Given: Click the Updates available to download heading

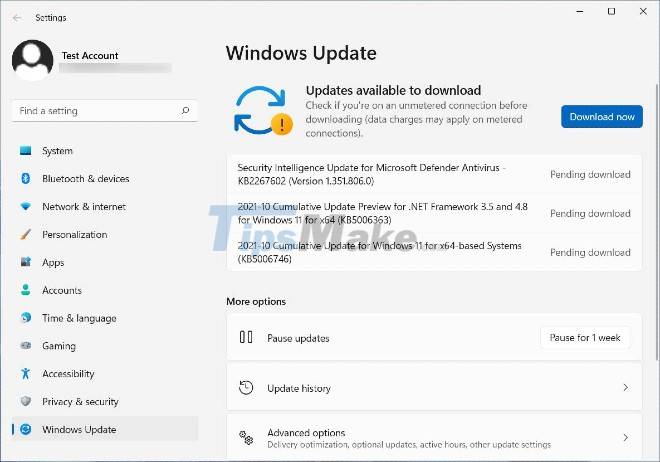Looking at the screenshot, I should tap(393, 90).
